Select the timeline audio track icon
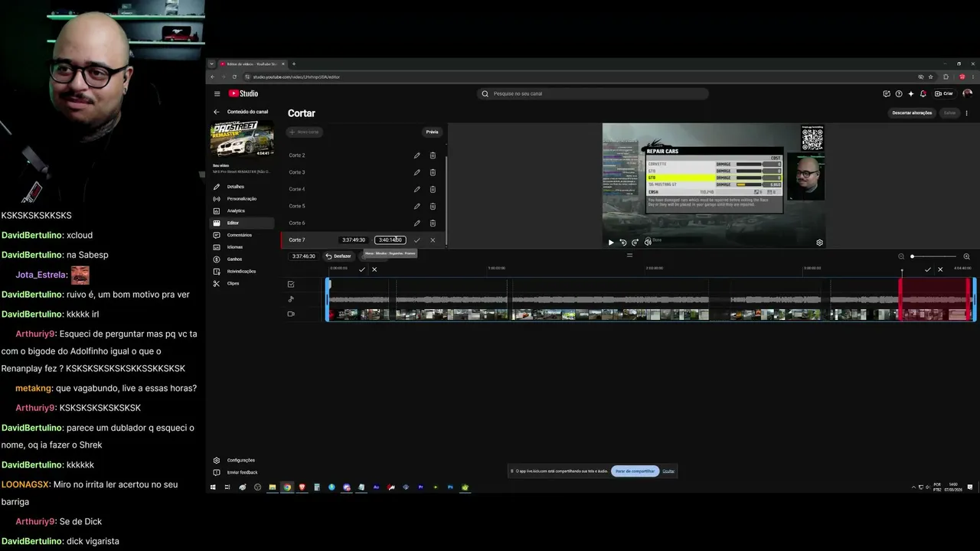 click(291, 299)
